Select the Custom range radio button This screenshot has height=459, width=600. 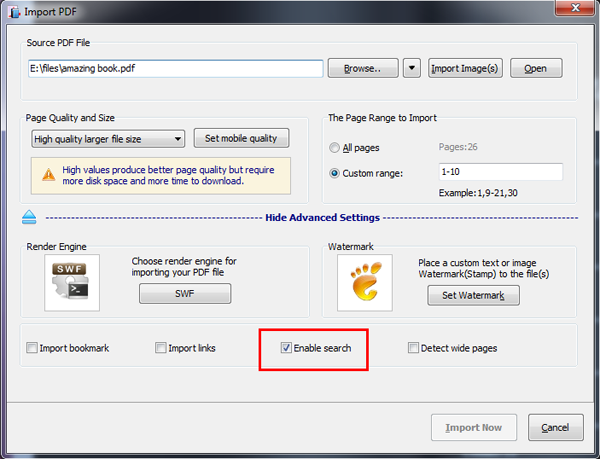(334, 173)
